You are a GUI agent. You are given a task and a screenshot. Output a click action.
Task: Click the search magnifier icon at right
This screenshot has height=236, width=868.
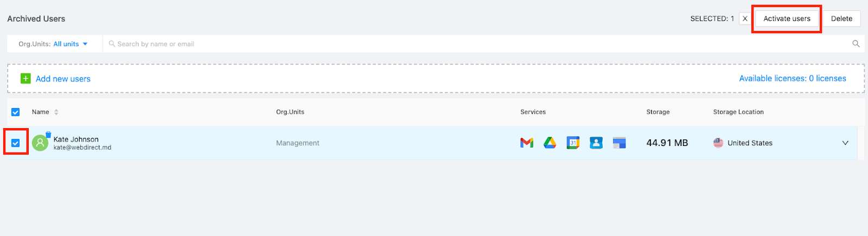[856, 44]
